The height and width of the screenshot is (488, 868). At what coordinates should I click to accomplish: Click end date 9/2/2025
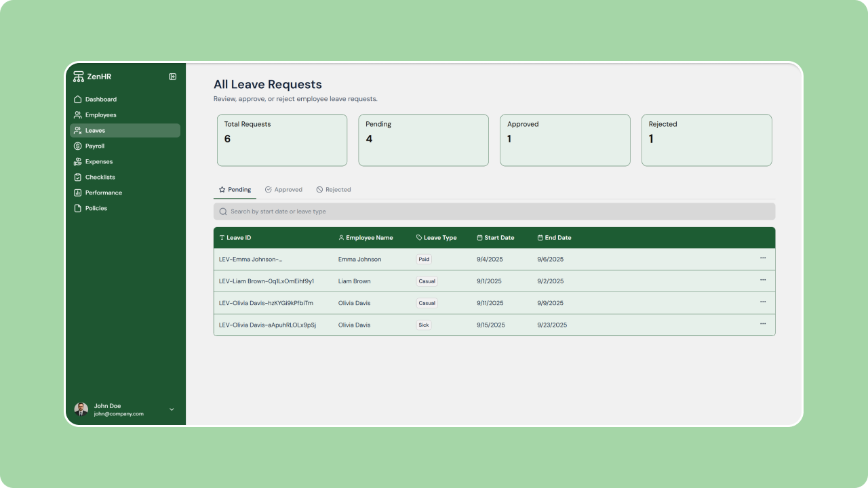coord(550,281)
